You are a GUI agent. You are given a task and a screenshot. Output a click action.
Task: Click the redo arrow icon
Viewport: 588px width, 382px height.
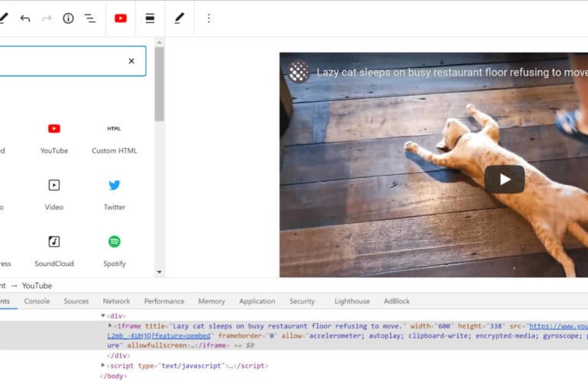[47, 18]
